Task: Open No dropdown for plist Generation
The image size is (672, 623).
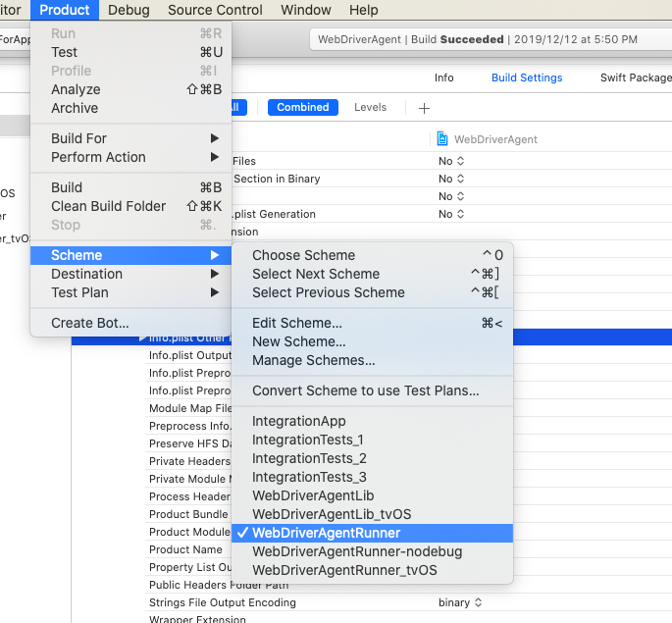Action: coord(451,214)
